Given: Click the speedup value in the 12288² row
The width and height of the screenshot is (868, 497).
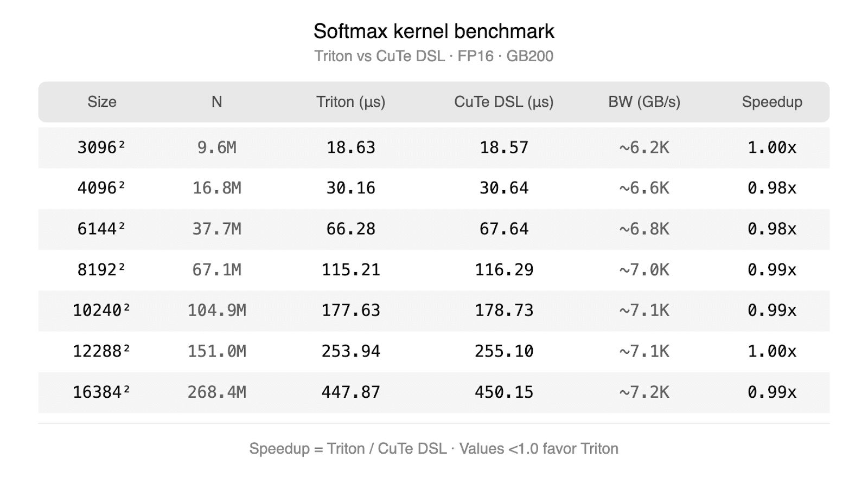Looking at the screenshot, I should (771, 351).
